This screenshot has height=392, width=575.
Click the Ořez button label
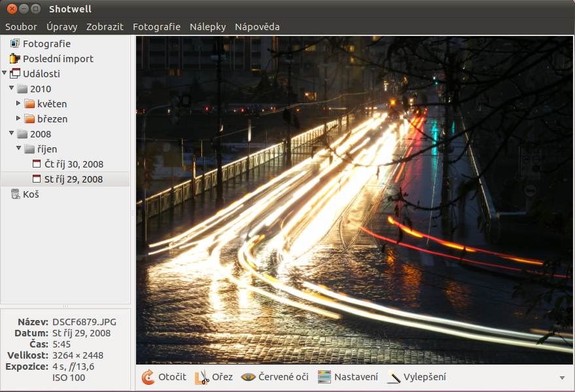pos(222,377)
